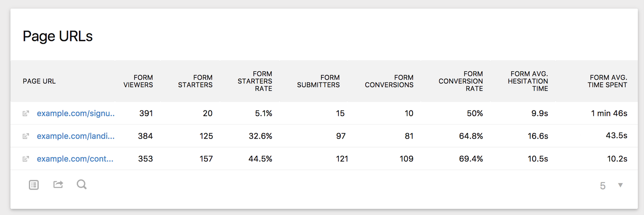The width and height of the screenshot is (644, 215).
Task: Open the example.com/cont... link
Action: click(x=75, y=159)
